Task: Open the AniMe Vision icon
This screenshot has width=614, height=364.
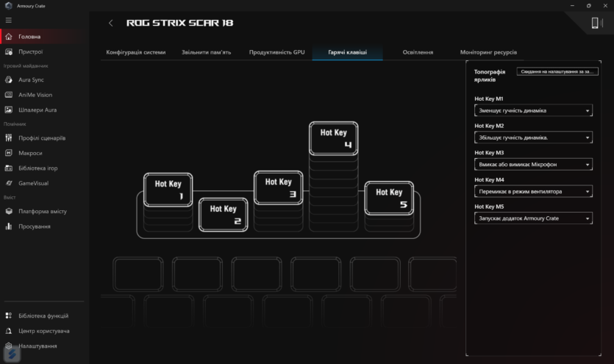Action: tap(9, 95)
